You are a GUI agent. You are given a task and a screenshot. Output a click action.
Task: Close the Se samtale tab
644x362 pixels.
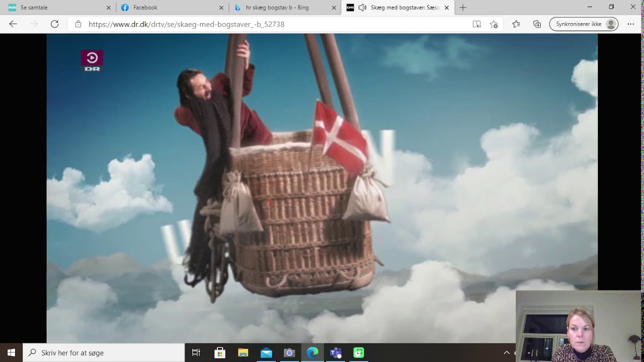108,8
